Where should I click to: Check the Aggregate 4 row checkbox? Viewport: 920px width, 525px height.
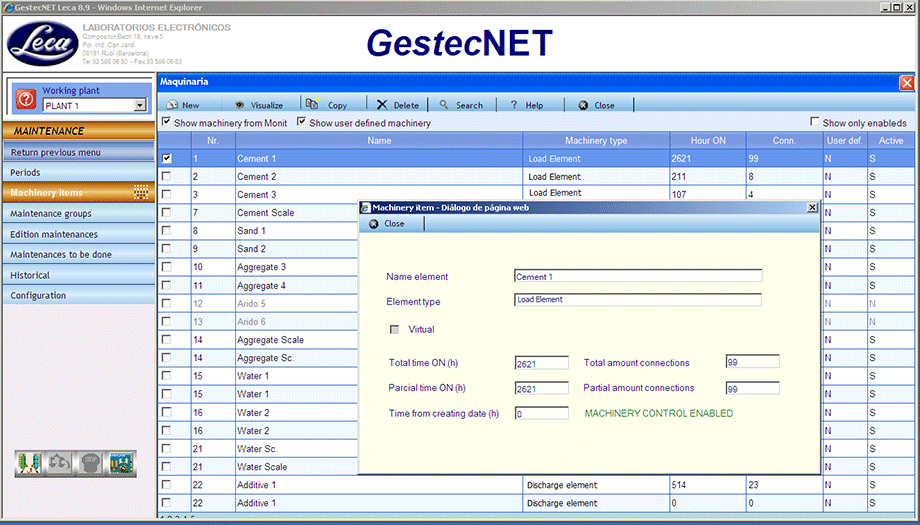pyautogui.click(x=167, y=285)
